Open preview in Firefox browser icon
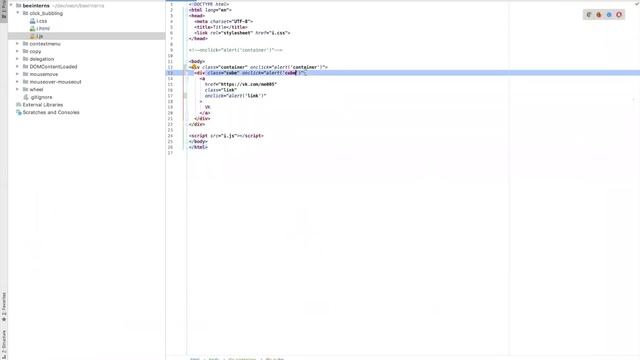Viewport: 640px width, 360px height. [599, 15]
